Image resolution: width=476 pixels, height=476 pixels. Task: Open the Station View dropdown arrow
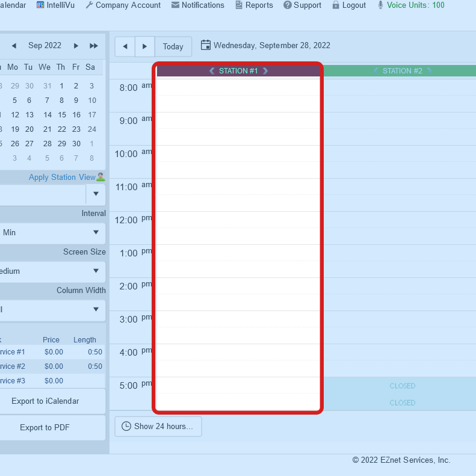[x=96, y=194]
